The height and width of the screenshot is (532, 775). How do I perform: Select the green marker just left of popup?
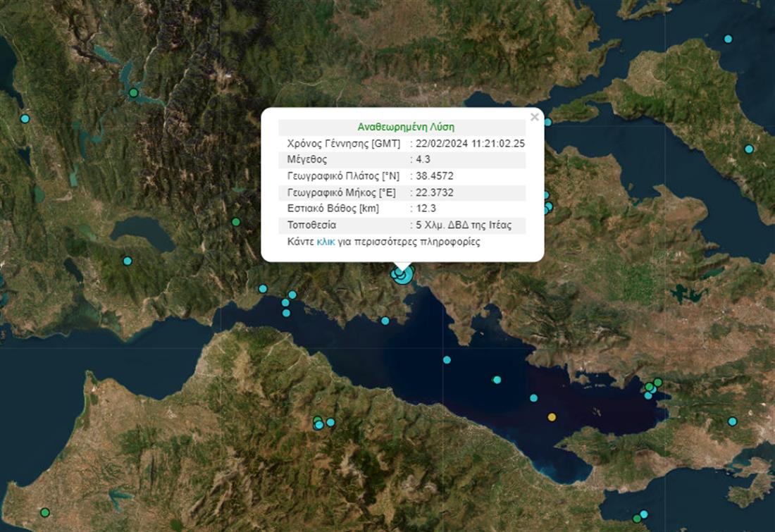(236, 222)
